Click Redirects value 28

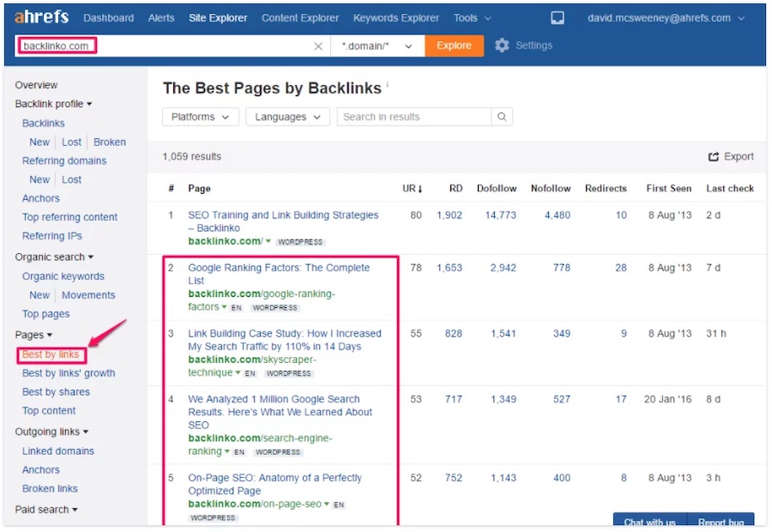point(621,268)
